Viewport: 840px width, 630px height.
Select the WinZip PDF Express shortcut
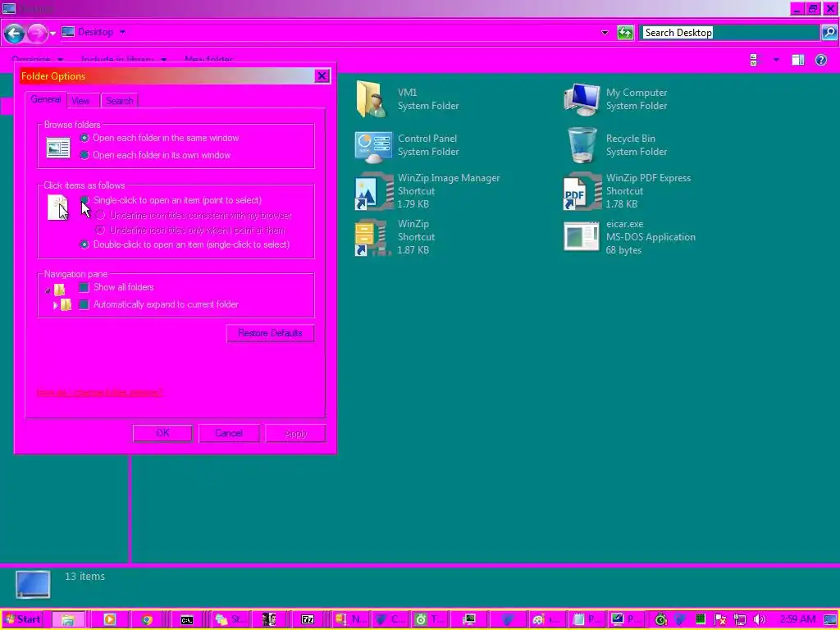point(582,191)
